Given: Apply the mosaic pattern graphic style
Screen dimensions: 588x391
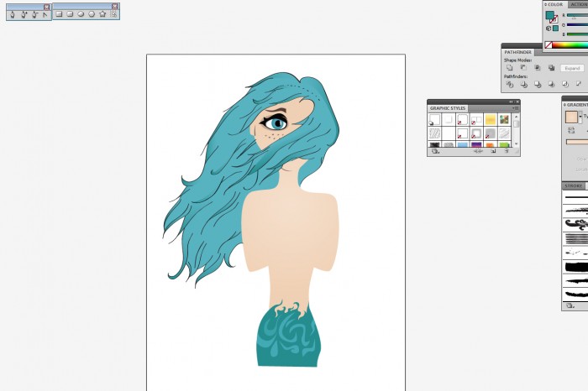Looking at the screenshot, I should (x=504, y=119).
